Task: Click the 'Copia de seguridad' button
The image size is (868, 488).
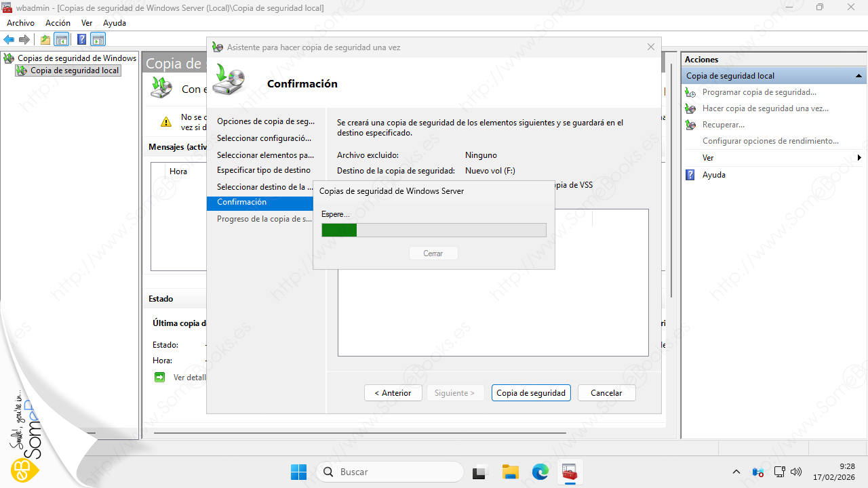Action: pyautogui.click(x=530, y=393)
